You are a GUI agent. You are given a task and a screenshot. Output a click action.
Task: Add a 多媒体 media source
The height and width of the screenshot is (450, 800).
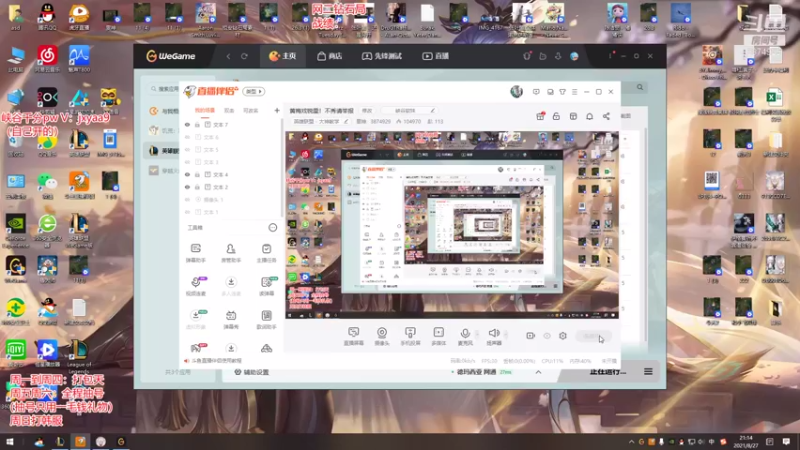tap(438, 336)
